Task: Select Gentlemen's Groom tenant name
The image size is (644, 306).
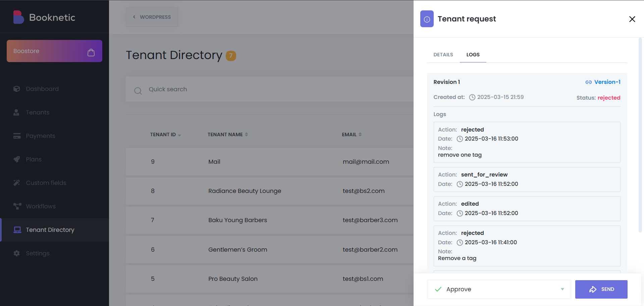Action: 237,250
